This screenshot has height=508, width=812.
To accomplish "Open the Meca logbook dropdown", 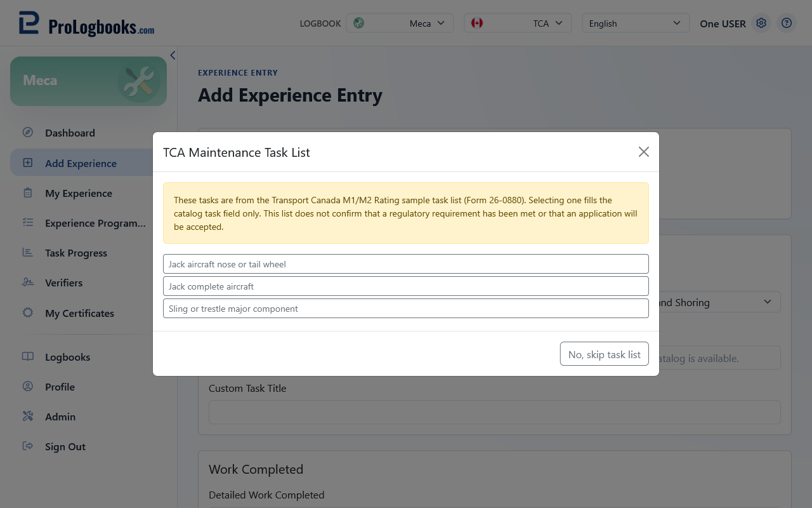I will pyautogui.click(x=400, y=23).
